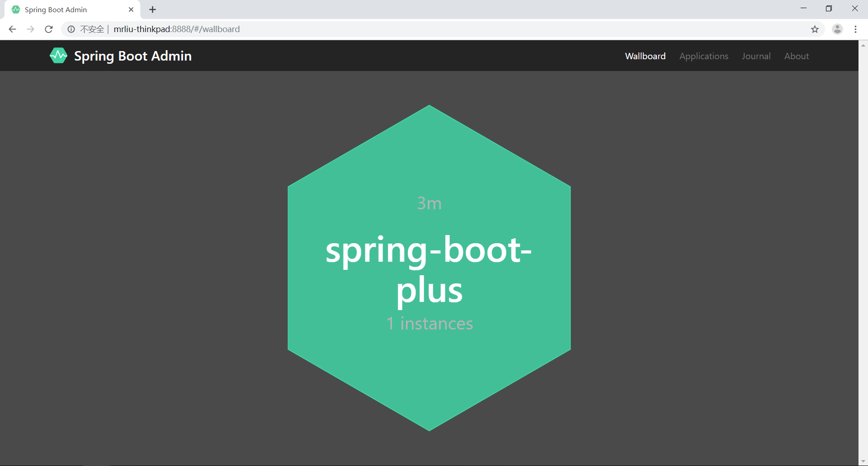Viewport: 868px width, 466px height.
Task: View site security information icon
Action: tap(71, 29)
